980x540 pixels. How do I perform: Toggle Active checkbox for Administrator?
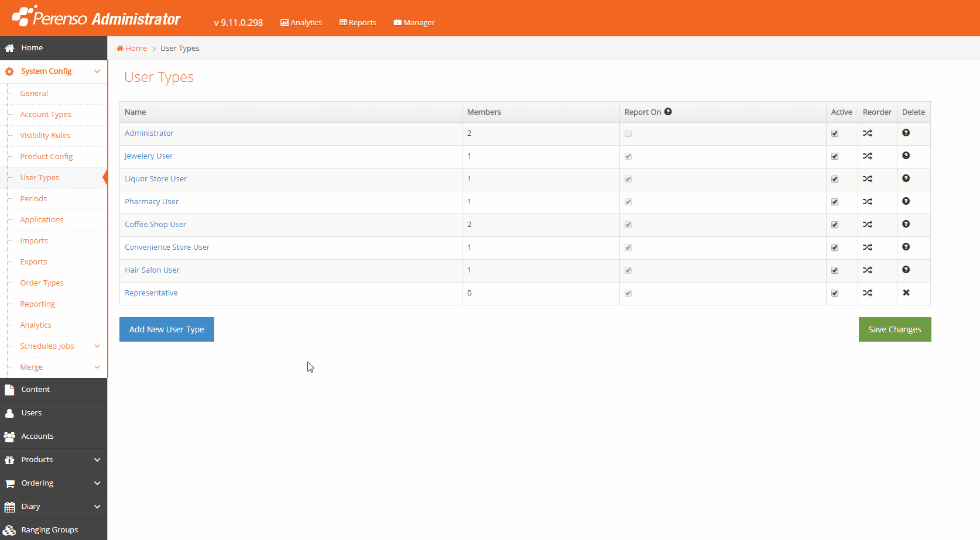tap(835, 133)
